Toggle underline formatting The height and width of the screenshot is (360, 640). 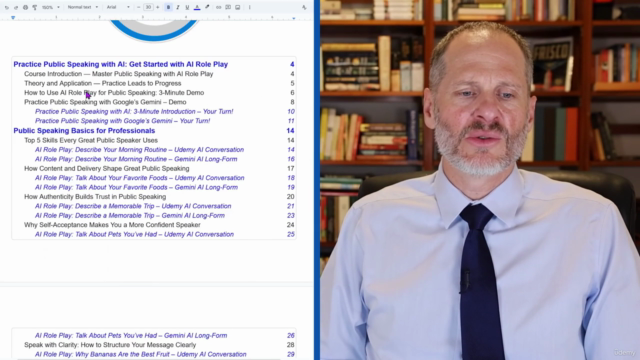click(x=187, y=7)
